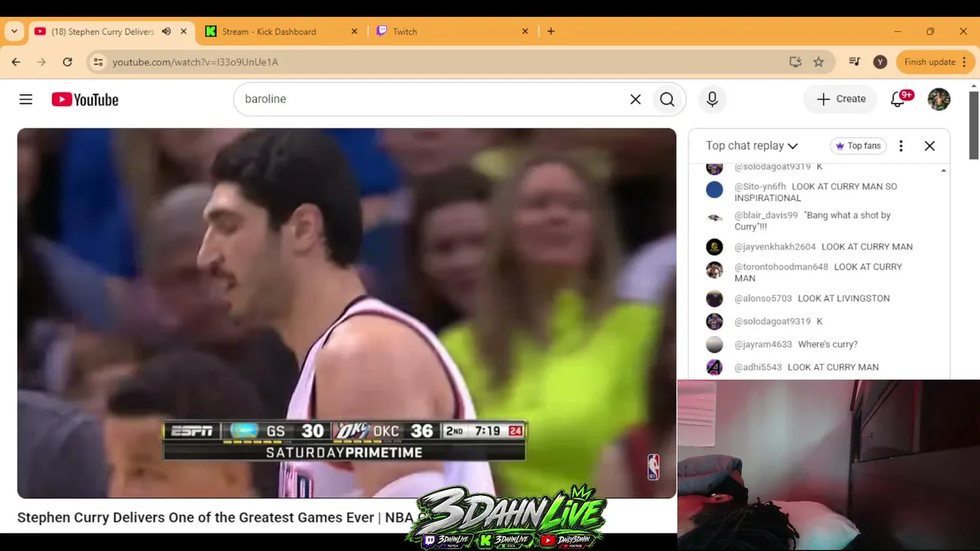The height and width of the screenshot is (551, 980).
Task: Click the Finish update button
Action: click(929, 62)
